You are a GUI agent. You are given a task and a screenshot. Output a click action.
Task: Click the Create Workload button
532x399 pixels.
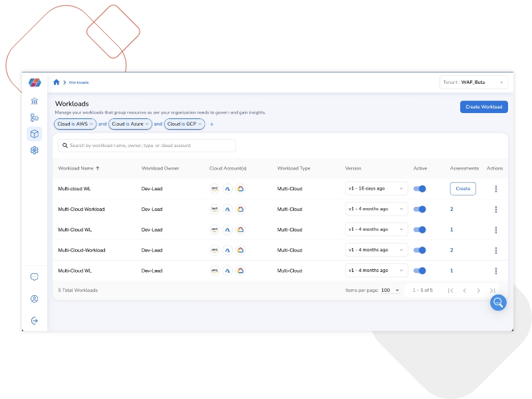484,107
